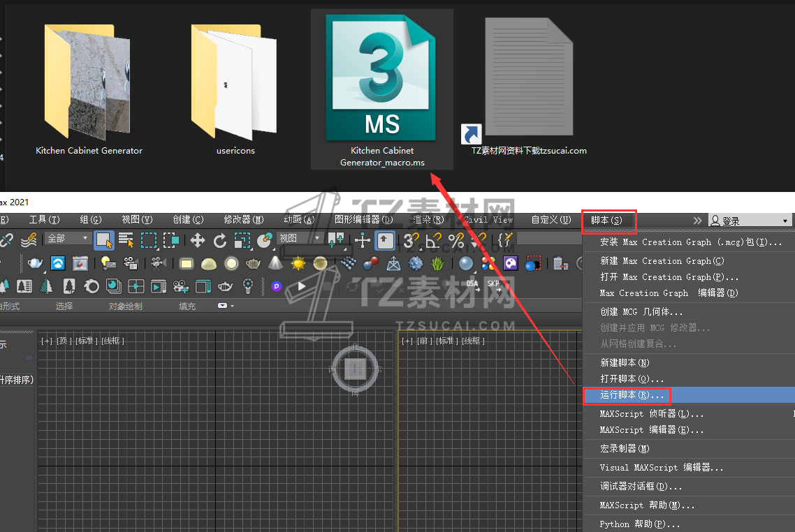Click the Edit Named Selection Sets icon

[505, 240]
